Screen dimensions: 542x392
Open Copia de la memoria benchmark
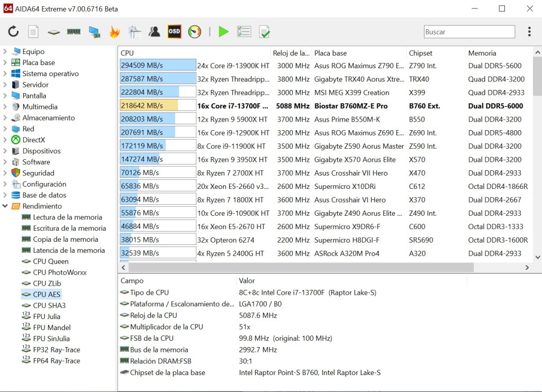(x=65, y=239)
